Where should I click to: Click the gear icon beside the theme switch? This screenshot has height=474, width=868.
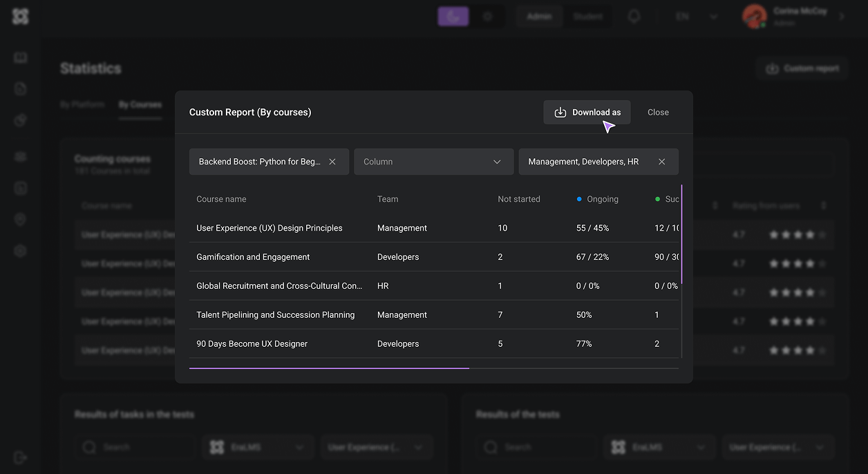pos(488,16)
